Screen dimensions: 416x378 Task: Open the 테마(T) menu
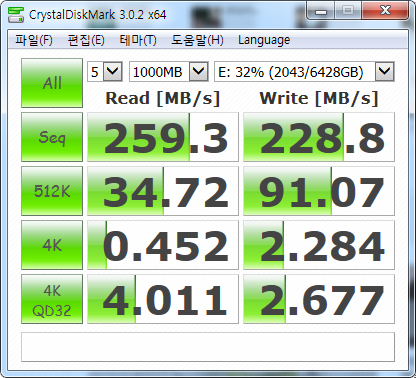click(138, 40)
